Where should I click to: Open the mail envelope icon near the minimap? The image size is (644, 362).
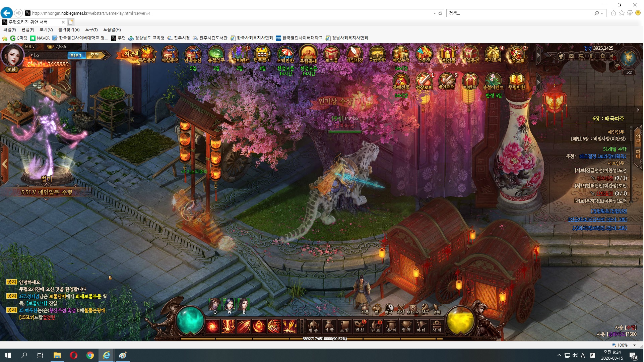(x=572, y=56)
